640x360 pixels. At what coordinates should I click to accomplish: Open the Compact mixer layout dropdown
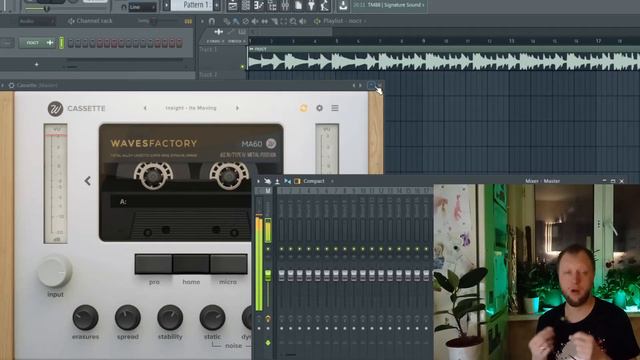click(318, 181)
